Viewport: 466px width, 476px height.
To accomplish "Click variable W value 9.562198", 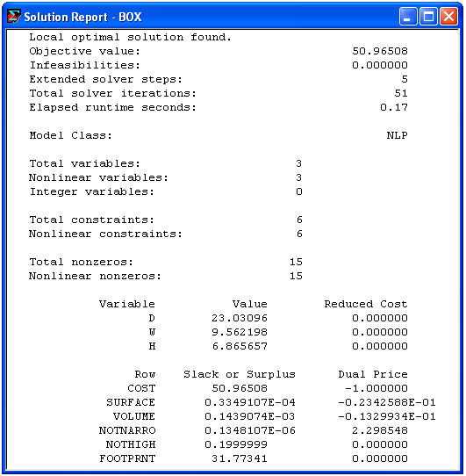I will [240, 332].
